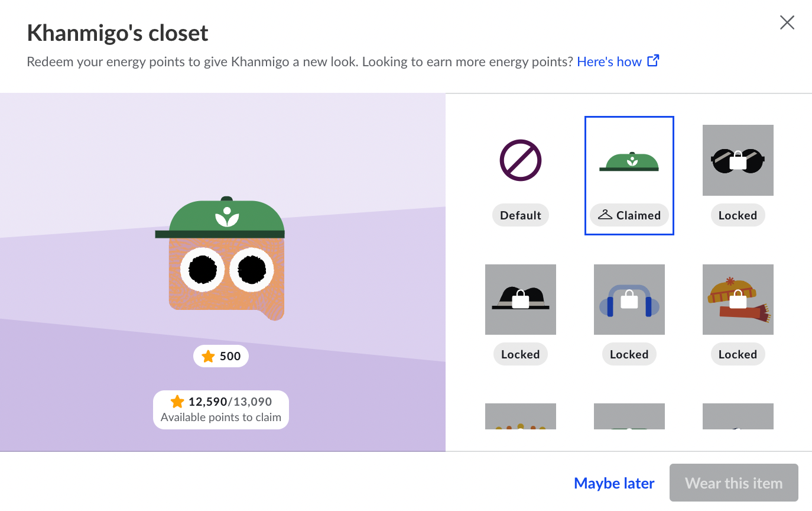Viewport: 812px width, 511px height.
Task: Choose the locked beanie and scarf item
Action: tap(738, 299)
